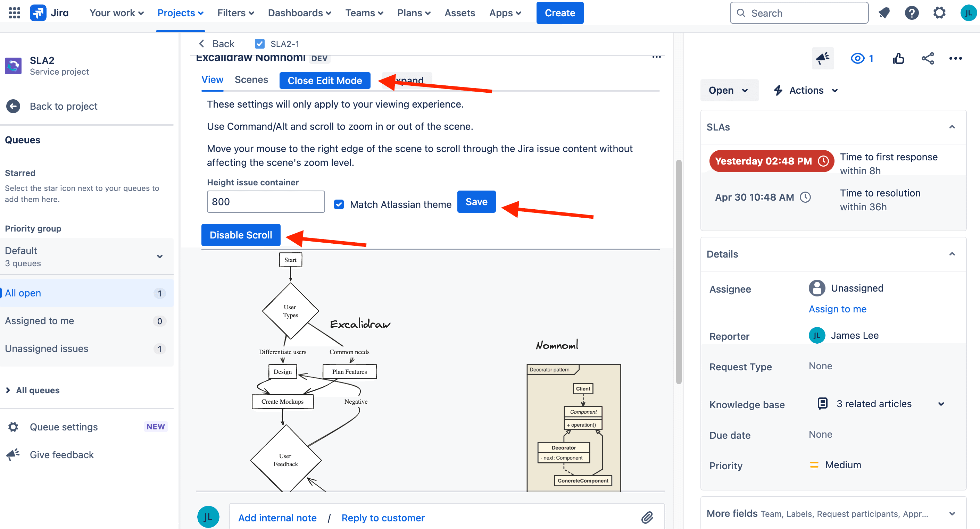980x529 pixels.
Task: Click the Unassigned avatar icon
Action: pos(817,288)
